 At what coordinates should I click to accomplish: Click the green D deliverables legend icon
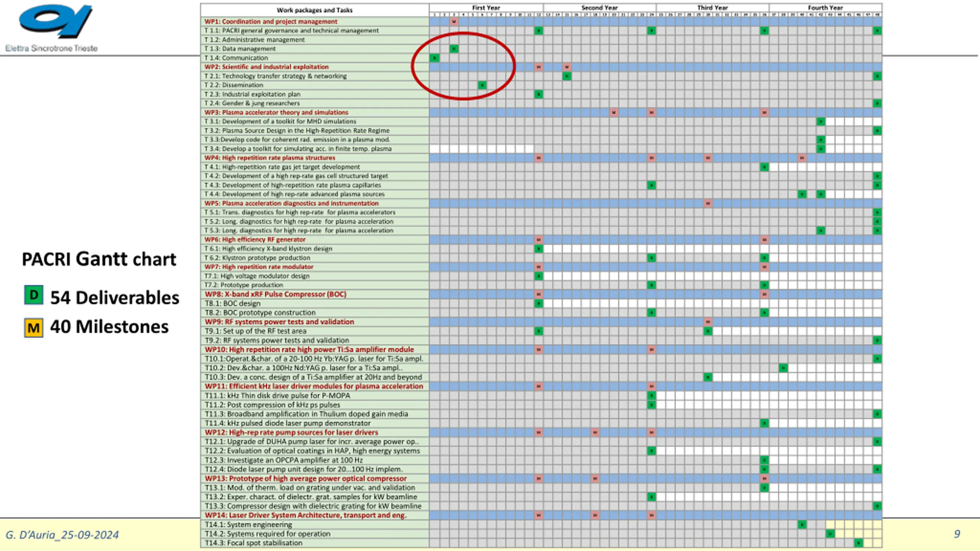pos(34,295)
